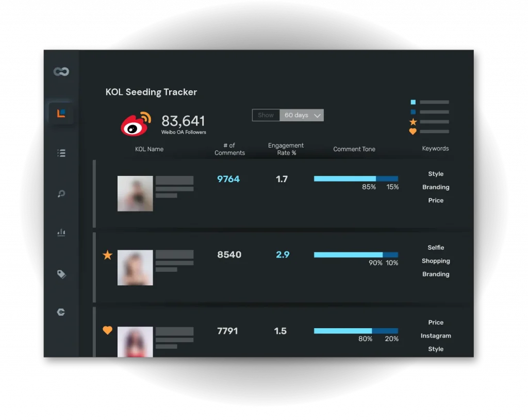Image resolution: width=528 pixels, height=420 pixels.
Task: Select the Comment Tone column header
Action: tap(354, 149)
